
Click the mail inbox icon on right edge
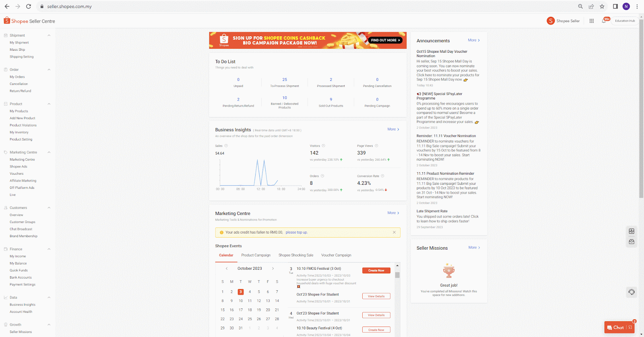point(632,242)
